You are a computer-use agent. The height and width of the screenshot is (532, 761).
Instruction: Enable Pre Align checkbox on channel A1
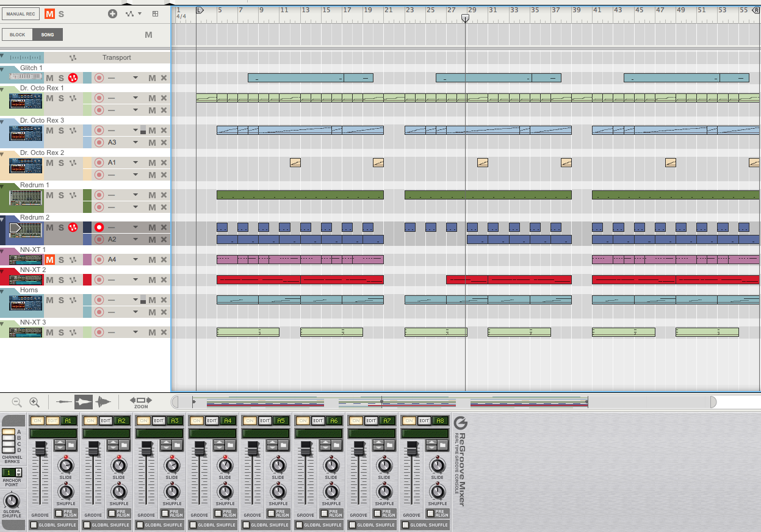pos(58,514)
